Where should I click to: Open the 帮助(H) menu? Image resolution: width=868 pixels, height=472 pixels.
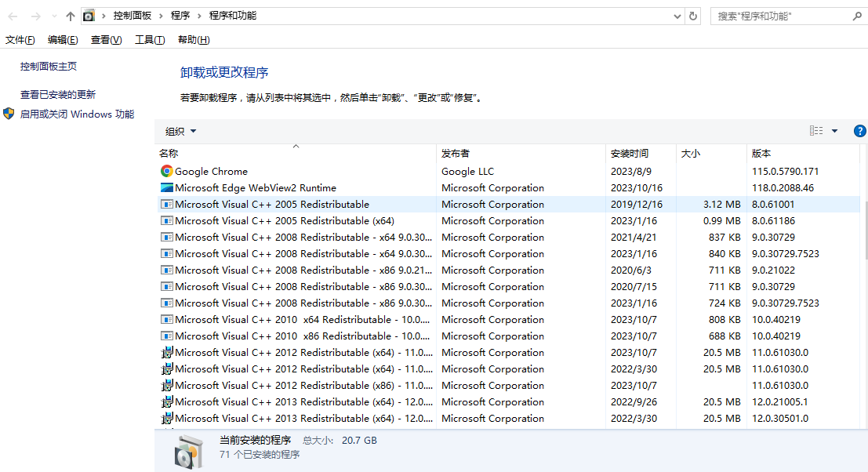(194, 40)
